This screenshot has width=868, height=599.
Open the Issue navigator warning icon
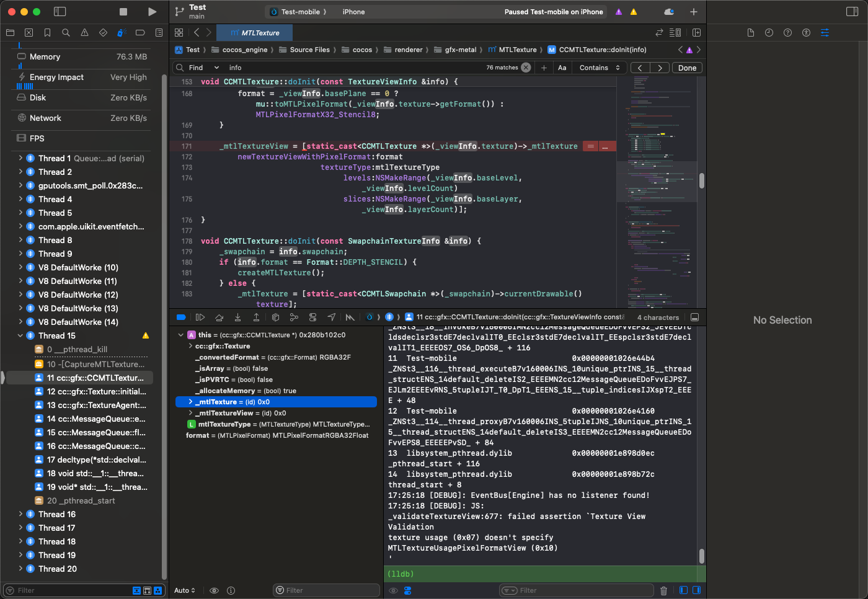84,33
